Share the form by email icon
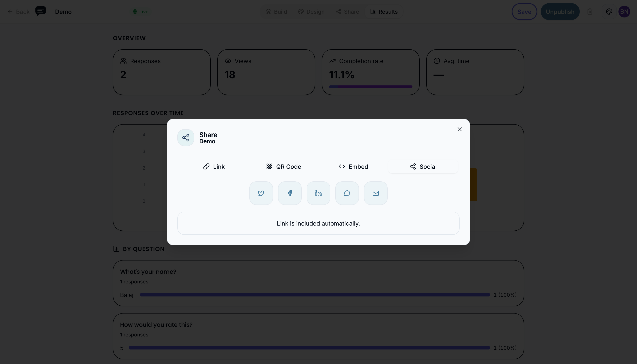 pos(376,193)
